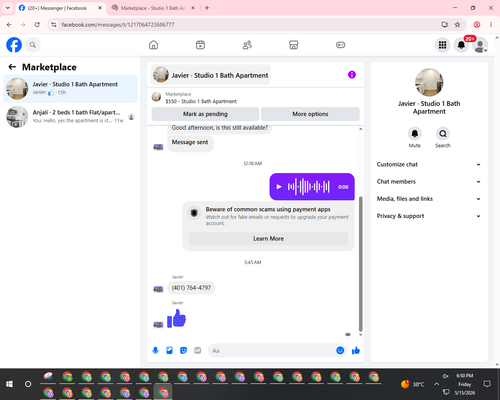Choose a GIF with the GIF icon

coord(198,350)
